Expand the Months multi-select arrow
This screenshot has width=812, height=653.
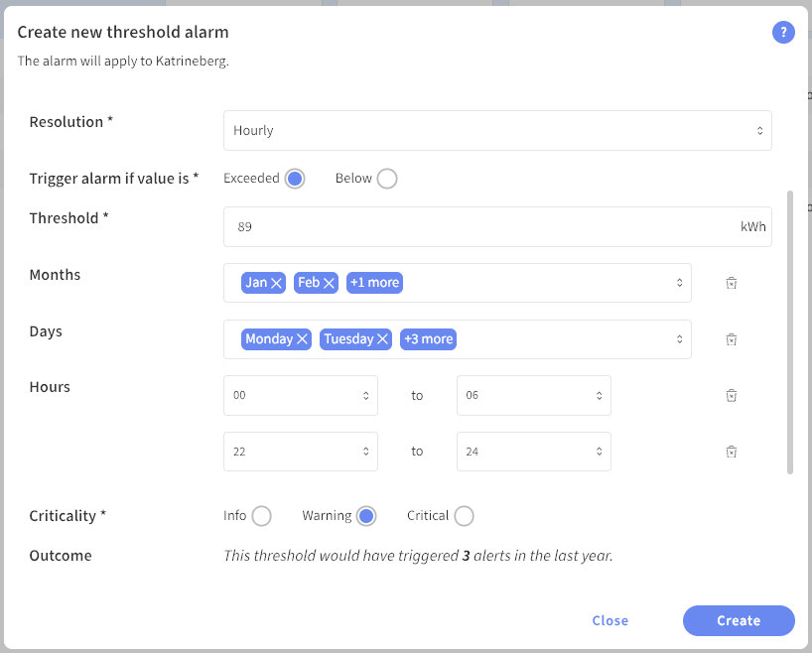[x=679, y=283]
